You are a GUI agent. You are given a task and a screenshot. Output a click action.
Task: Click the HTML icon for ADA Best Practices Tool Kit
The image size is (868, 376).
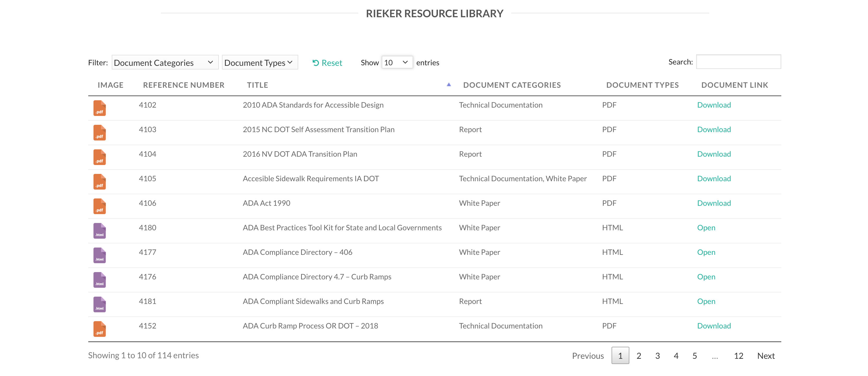(99, 231)
